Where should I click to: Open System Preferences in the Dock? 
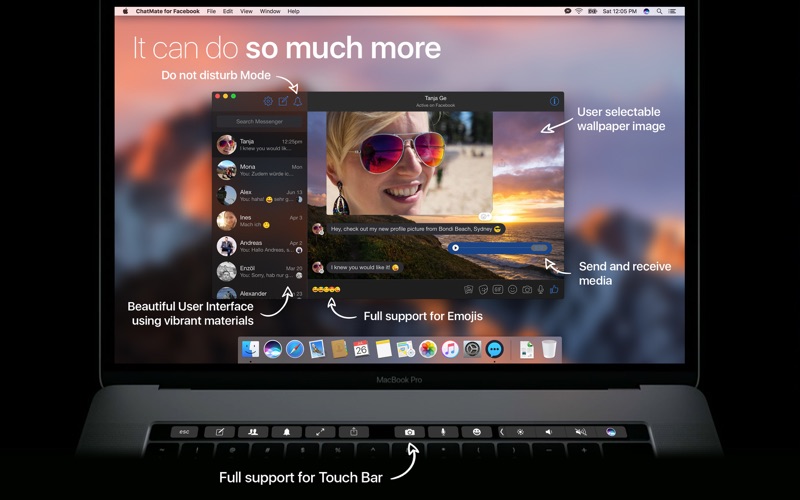(x=472, y=349)
